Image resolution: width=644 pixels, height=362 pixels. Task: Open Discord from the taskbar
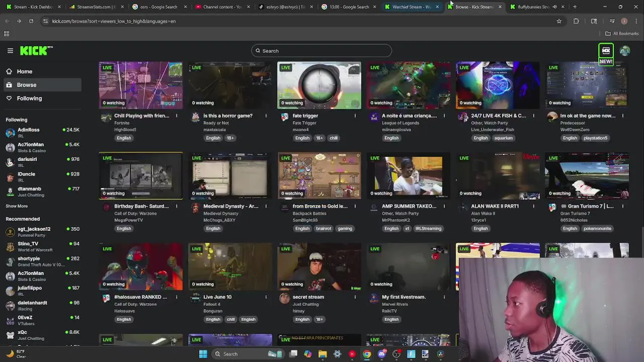(381, 354)
